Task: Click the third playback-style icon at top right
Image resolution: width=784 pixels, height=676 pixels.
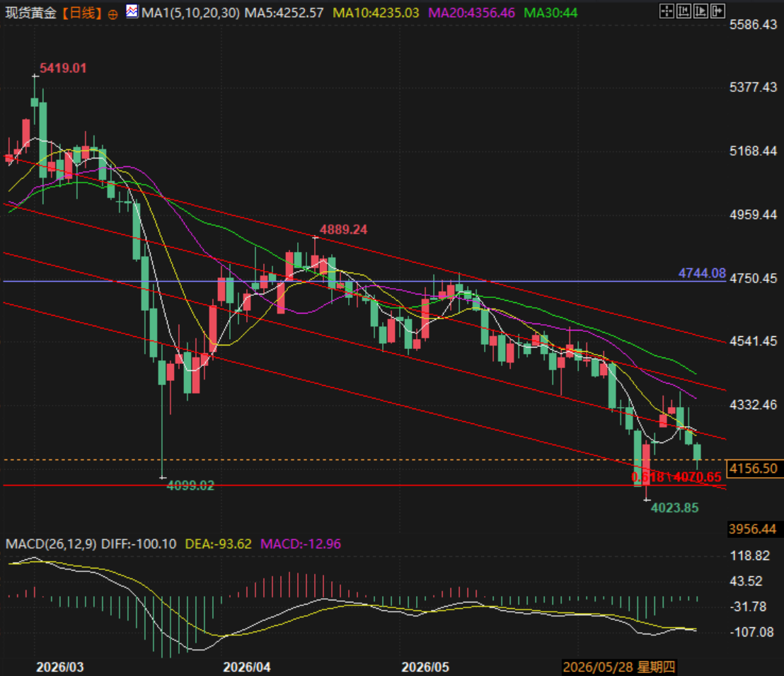Action: click(x=701, y=11)
